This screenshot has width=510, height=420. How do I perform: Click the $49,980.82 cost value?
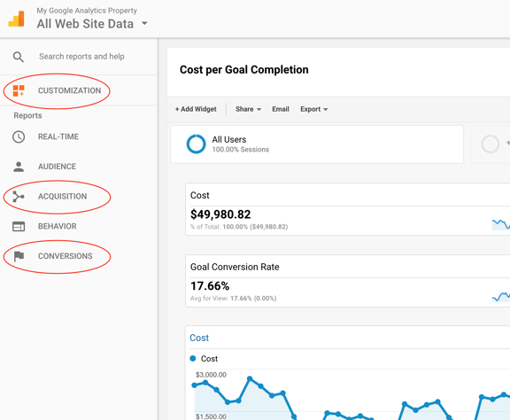(x=220, y=214)
